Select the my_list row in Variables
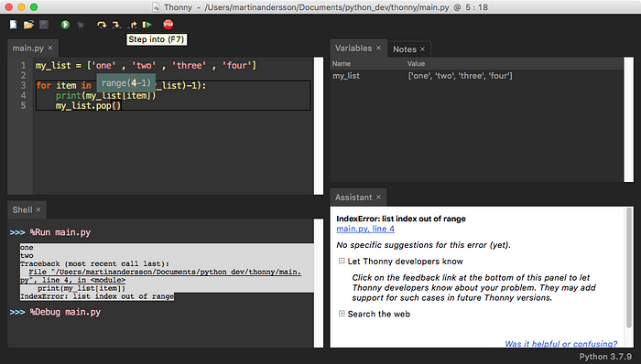The image size is (641, 364). (x=477, y=76)
